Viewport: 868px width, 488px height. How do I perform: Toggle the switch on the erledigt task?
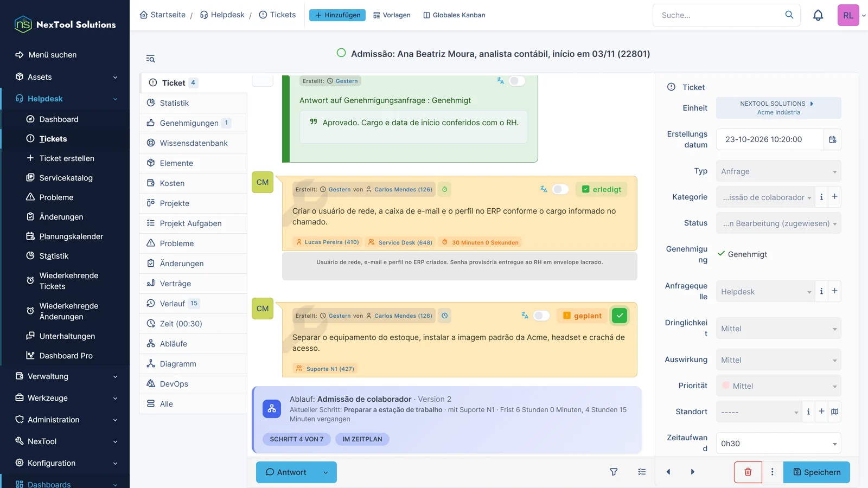click(x=560, y=189)
